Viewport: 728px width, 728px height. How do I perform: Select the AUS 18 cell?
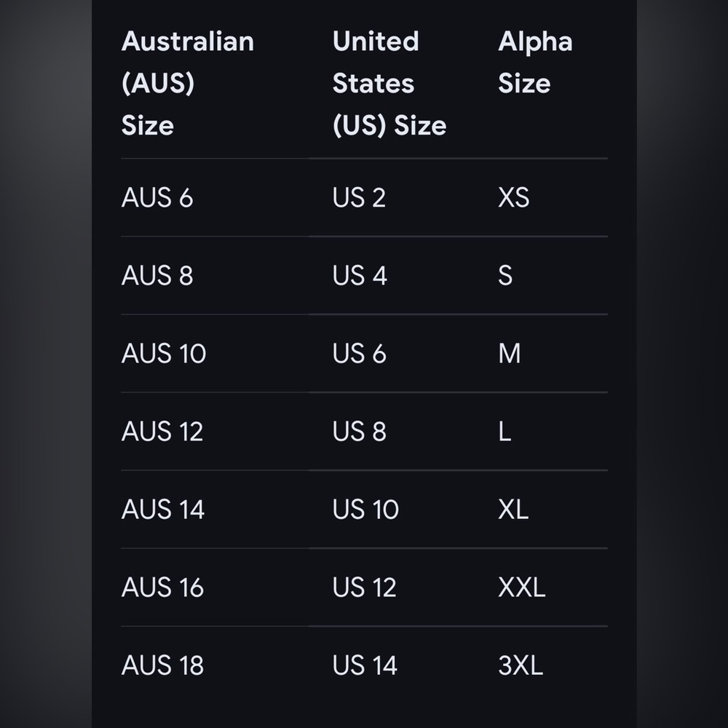pos(162,665)
